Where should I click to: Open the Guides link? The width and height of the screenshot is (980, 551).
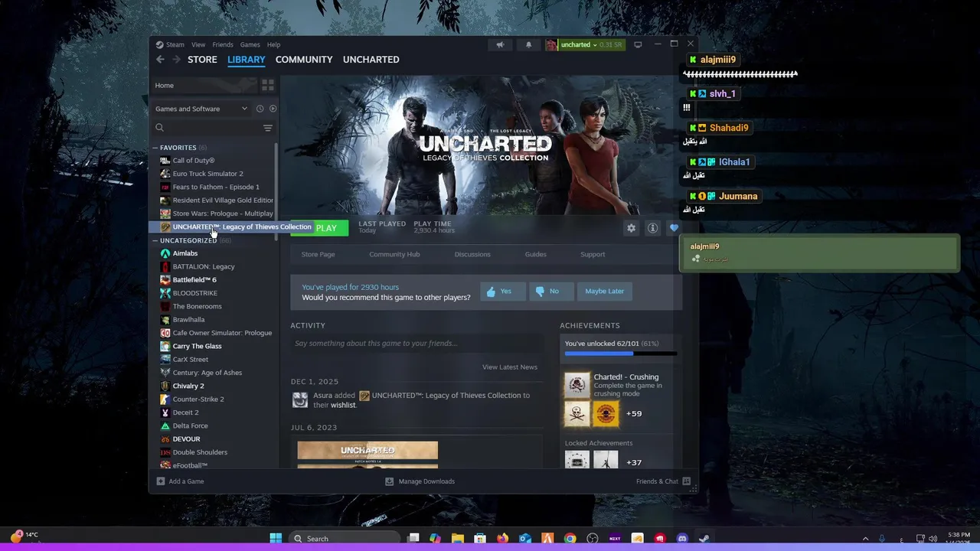535,254
